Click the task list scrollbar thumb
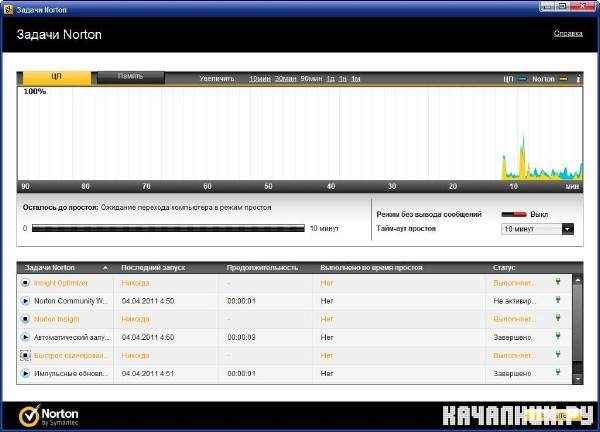The height and width of the screenshot is (432, 600). point(578,323)
